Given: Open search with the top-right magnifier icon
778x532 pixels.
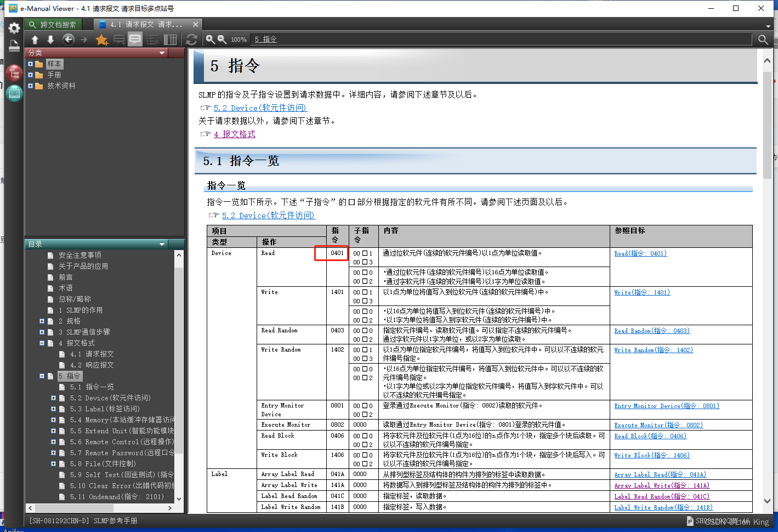Looking at the screenshot, I should (763, 39).
